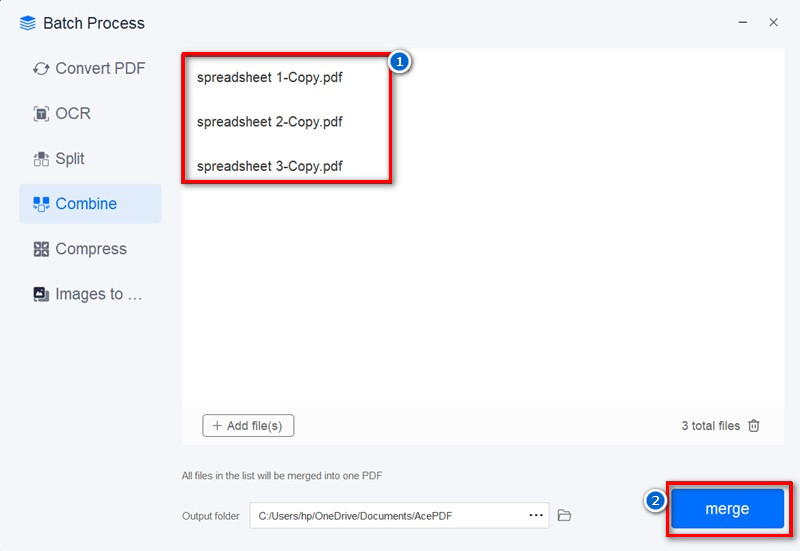Close the Batch Process window

click(773, 22)
